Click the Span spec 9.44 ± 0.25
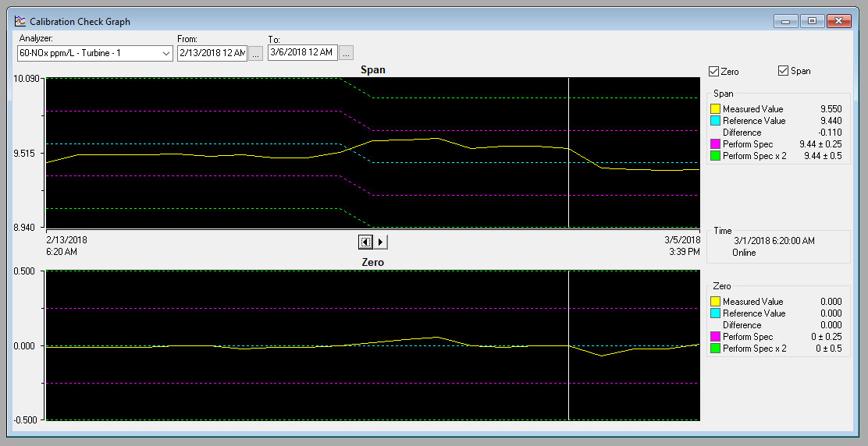Viewport: 868px width, 446px height. [x=820, y=144]
